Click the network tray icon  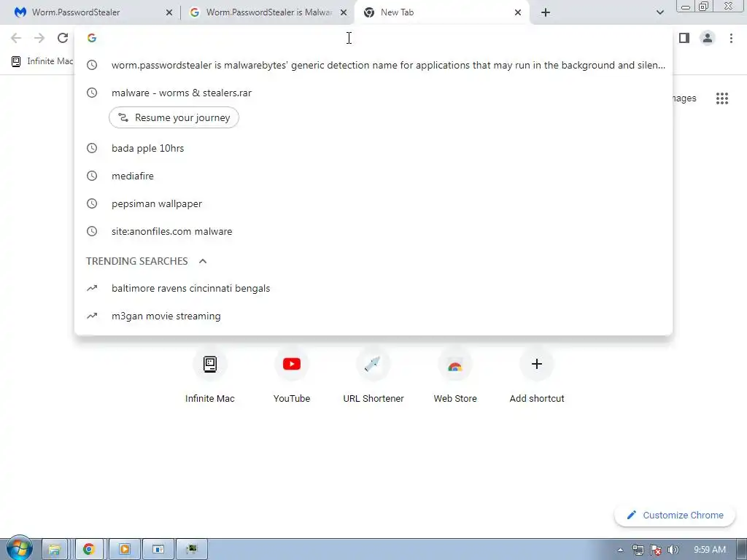[x=638, y=550]
